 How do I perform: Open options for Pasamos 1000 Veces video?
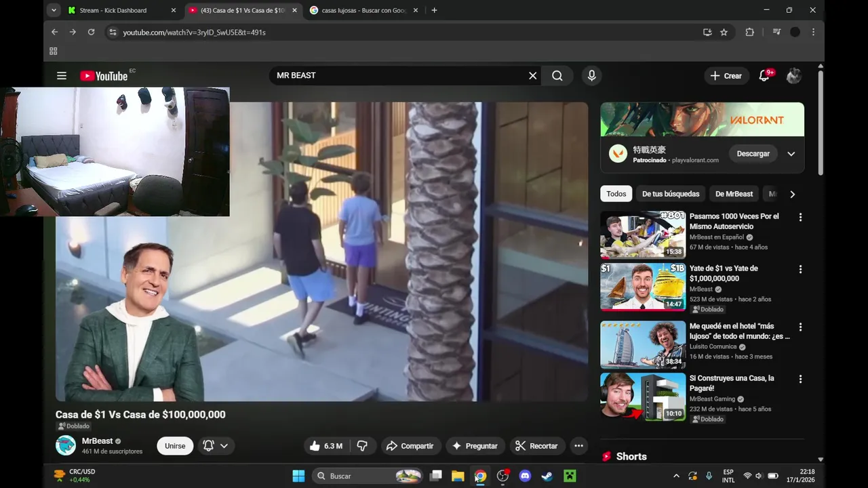click(800, 218)
